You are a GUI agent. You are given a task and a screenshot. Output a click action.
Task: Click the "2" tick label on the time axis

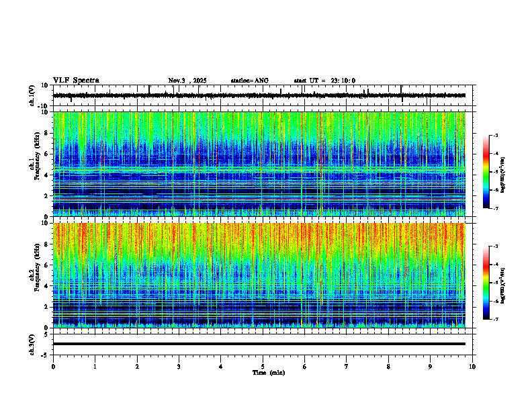[x=137, y=367]
